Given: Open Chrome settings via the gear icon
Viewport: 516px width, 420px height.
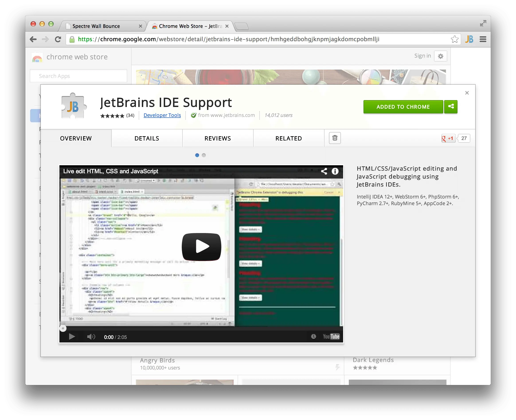Looking at the screenshot, I should pyautogui.click(x=440, y=56).
